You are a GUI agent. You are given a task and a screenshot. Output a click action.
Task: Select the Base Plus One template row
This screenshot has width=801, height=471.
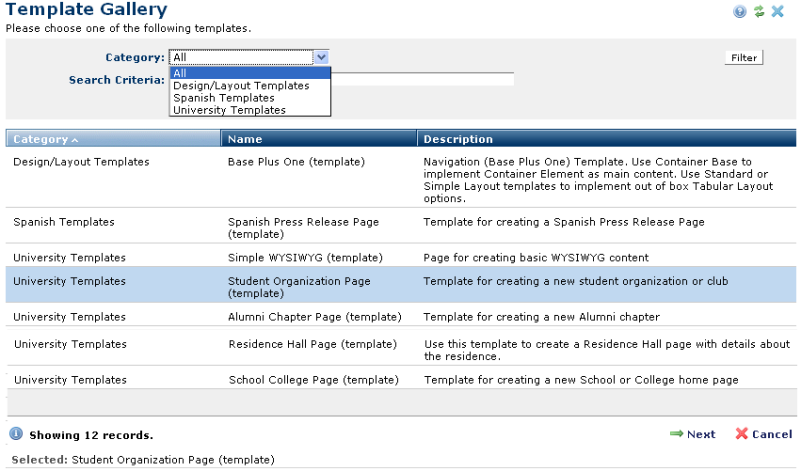[296, 161]
